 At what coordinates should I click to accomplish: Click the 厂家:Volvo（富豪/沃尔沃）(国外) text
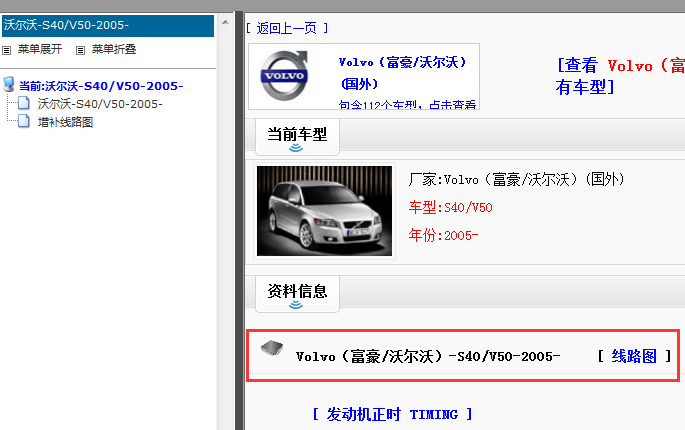click(516, 179)
